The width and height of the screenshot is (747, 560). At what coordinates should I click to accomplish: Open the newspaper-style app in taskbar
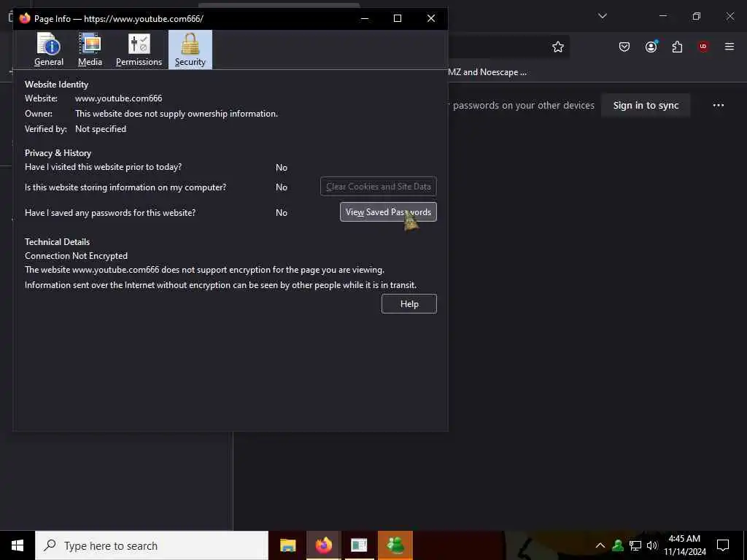pyautogui.click(x=359, y=545)
